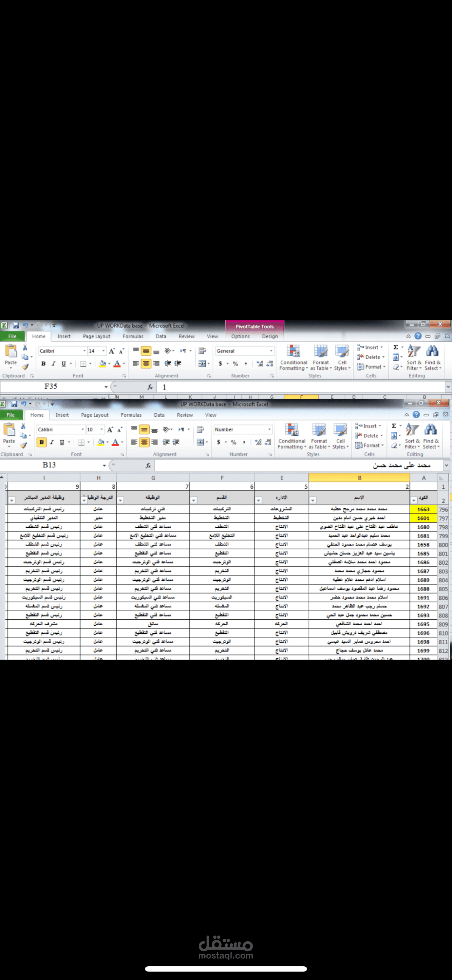
Task: Click Fill Color bucket in lower window
Action: 101,442
